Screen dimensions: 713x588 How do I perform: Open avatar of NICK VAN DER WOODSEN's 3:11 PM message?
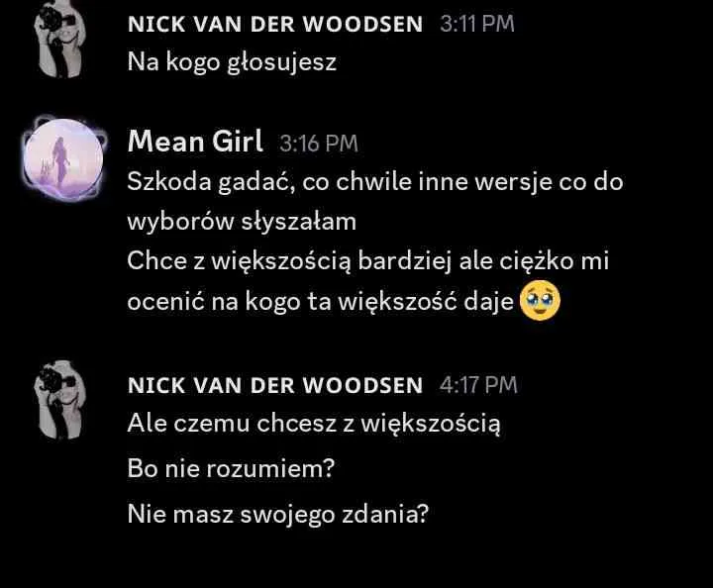point(60,39)
